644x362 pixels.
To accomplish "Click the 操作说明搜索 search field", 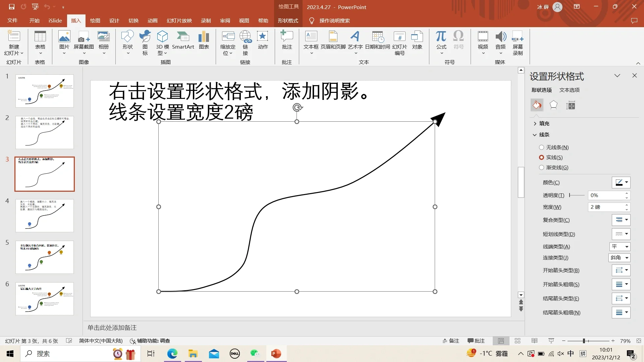I will (335, 20).
